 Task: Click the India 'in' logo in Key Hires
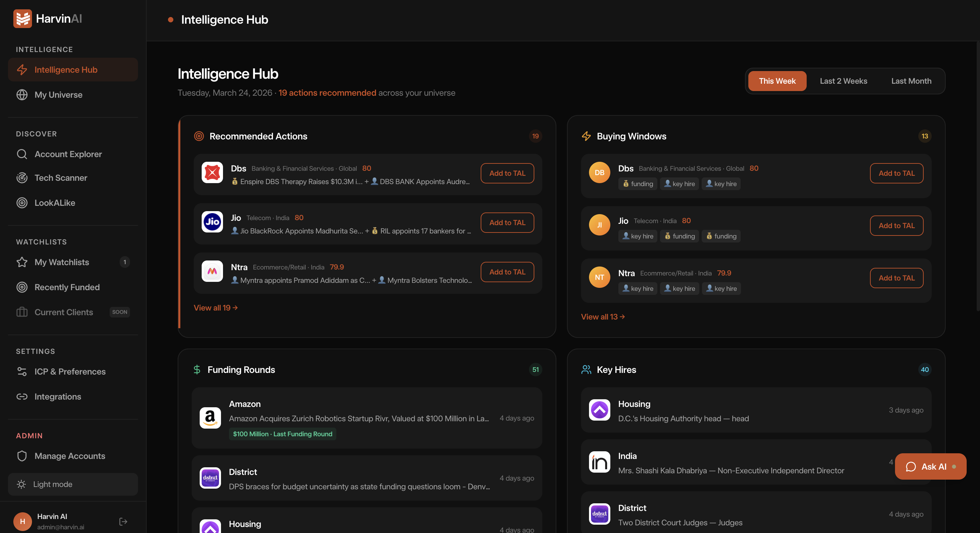pos(600,462)
